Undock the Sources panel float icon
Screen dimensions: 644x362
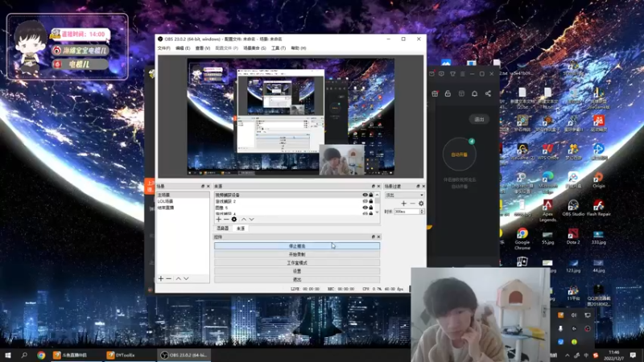click(374, 187)
